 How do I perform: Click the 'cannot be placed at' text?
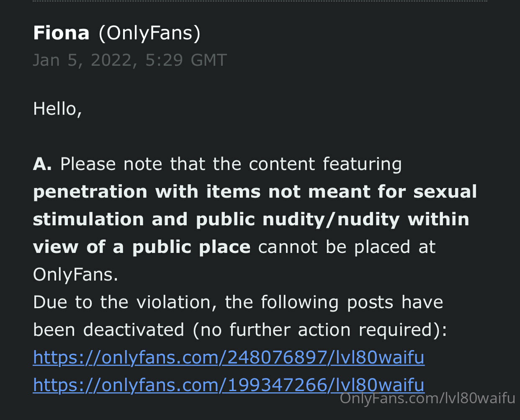pyautogui.click(x=347, y=247)
